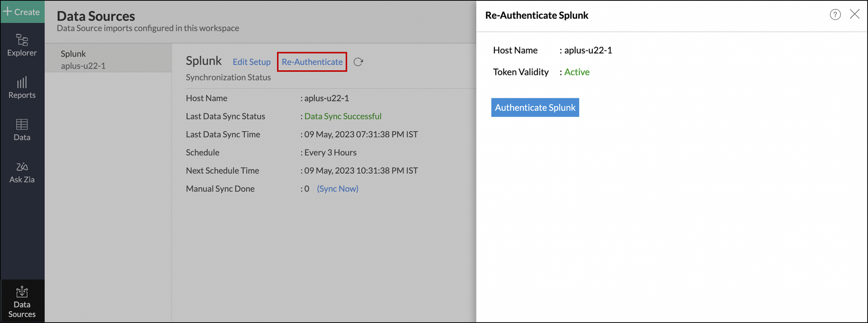Click the Edit Setup link

251,62
